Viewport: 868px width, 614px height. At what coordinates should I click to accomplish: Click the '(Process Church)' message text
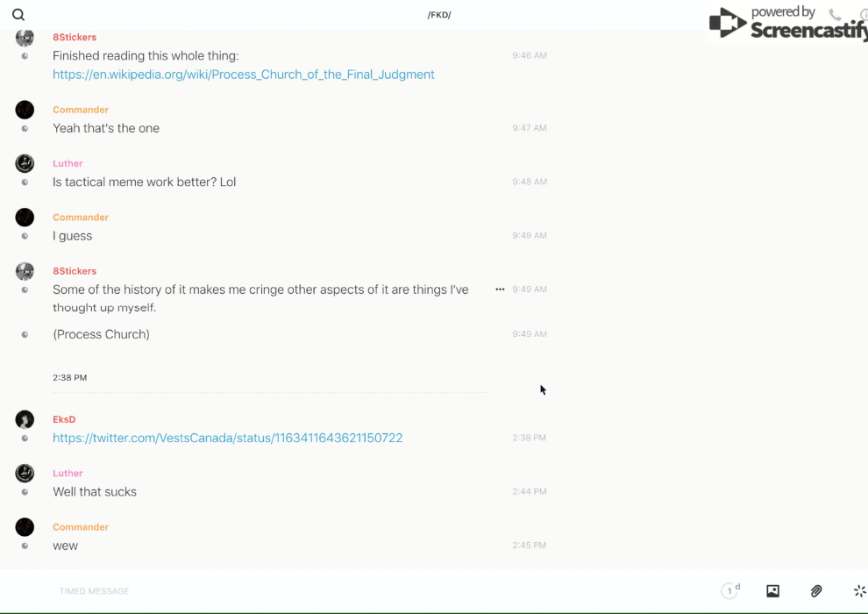(x=101, y=334)
